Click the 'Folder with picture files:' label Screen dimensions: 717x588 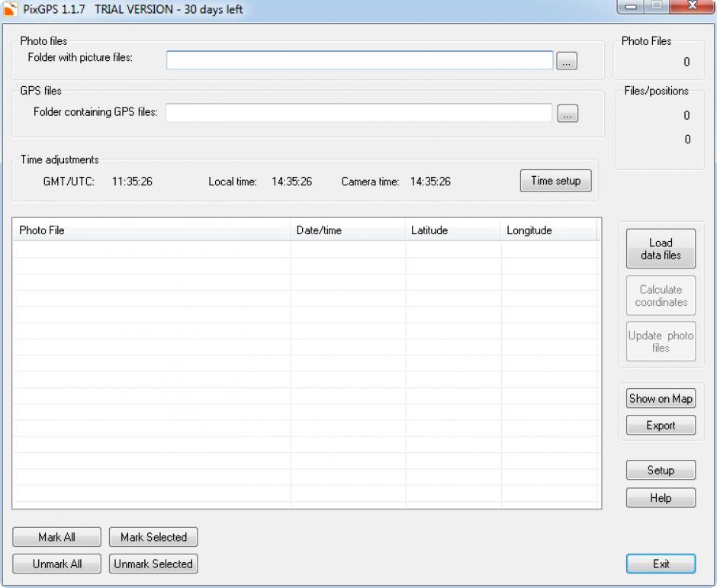click(80, 58)
